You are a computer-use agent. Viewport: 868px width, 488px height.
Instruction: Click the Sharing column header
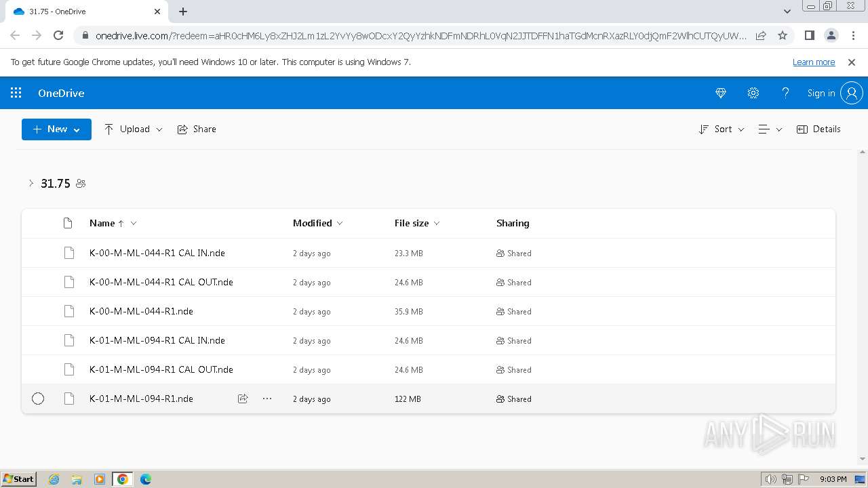click(513, 223)
